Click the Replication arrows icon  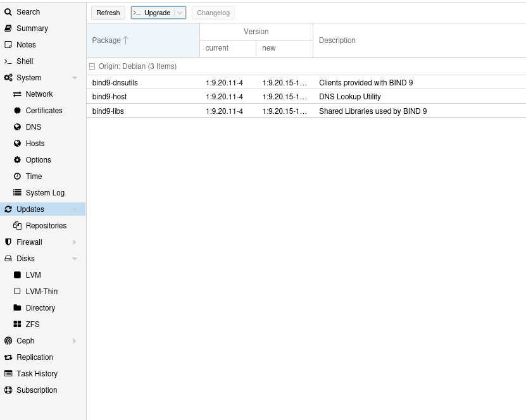8,357
